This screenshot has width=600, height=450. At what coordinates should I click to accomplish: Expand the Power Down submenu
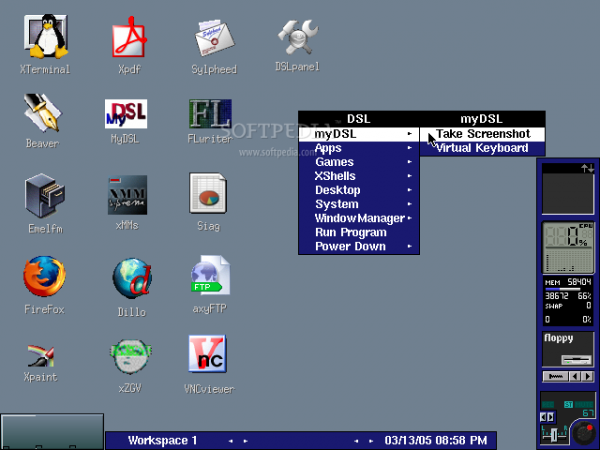359,246
